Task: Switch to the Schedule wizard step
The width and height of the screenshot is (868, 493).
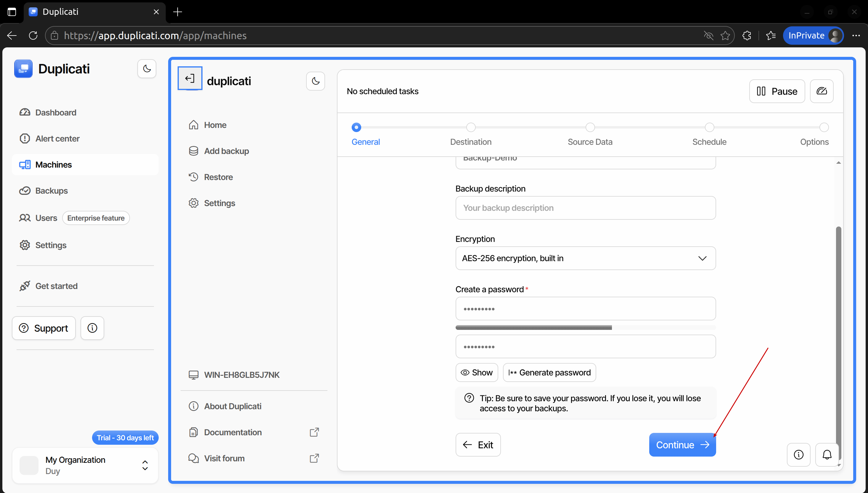Action: click(x=709, y=128)
